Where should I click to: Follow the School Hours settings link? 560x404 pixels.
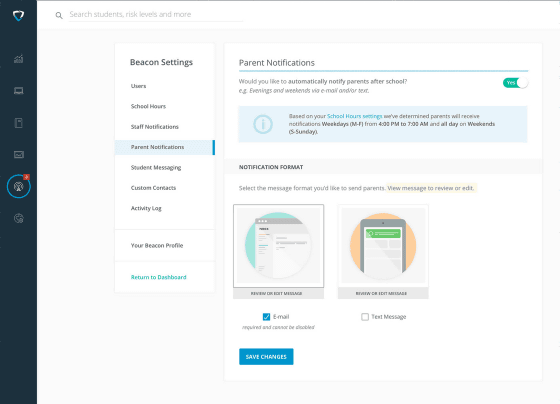point(355,116)
